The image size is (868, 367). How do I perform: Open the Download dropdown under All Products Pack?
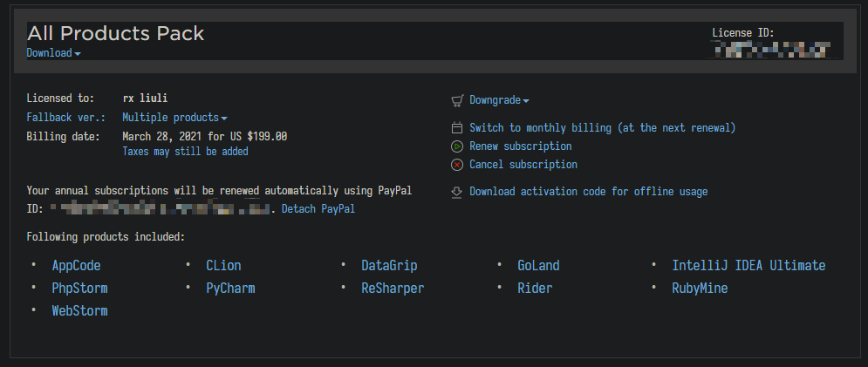point(54,53)
